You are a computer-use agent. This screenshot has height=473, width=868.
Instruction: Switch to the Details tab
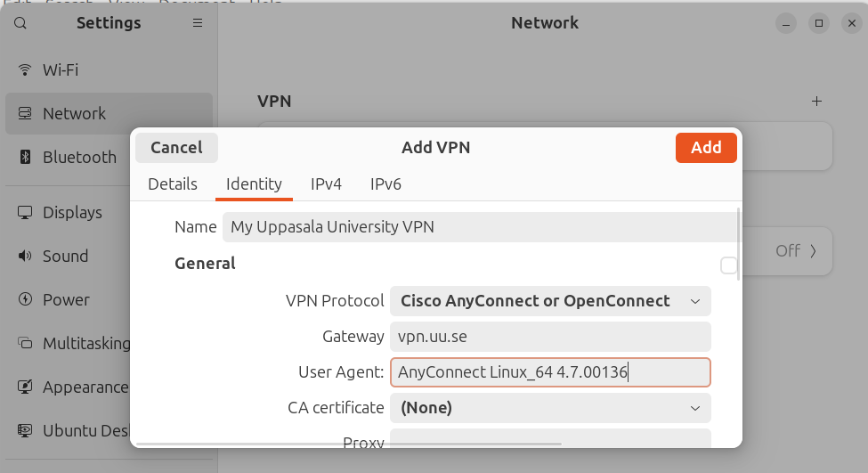coord(173,184)
